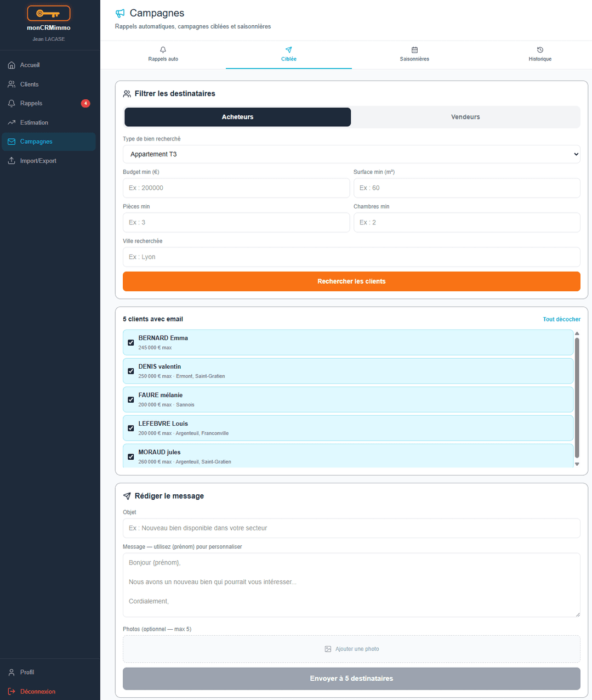
Task: Focus the Message text area
Action: (x=351, y=585)
